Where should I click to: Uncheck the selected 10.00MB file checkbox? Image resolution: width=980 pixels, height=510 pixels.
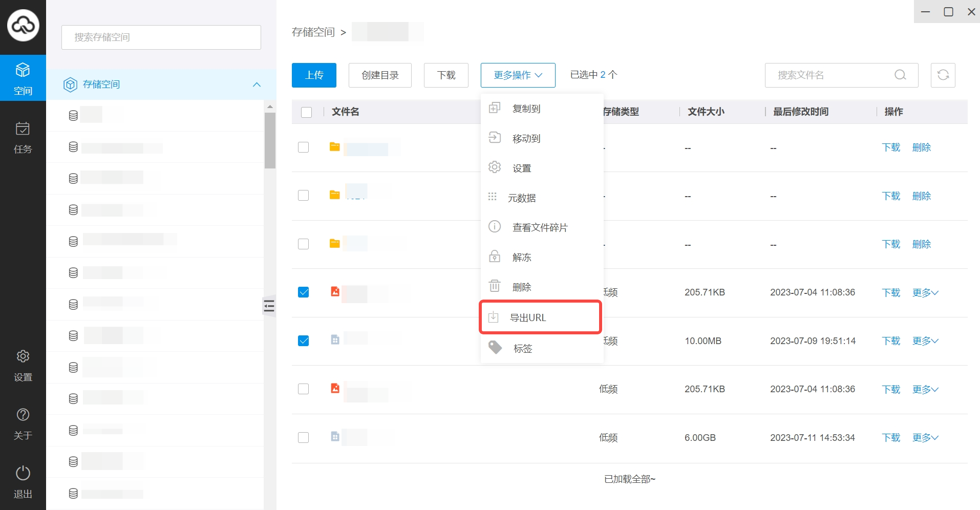(304, 341)
